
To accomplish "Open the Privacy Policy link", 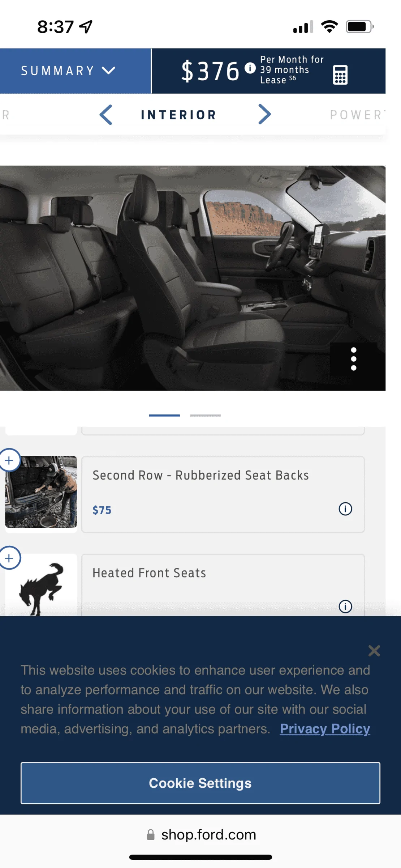I will tap(325, 728).
